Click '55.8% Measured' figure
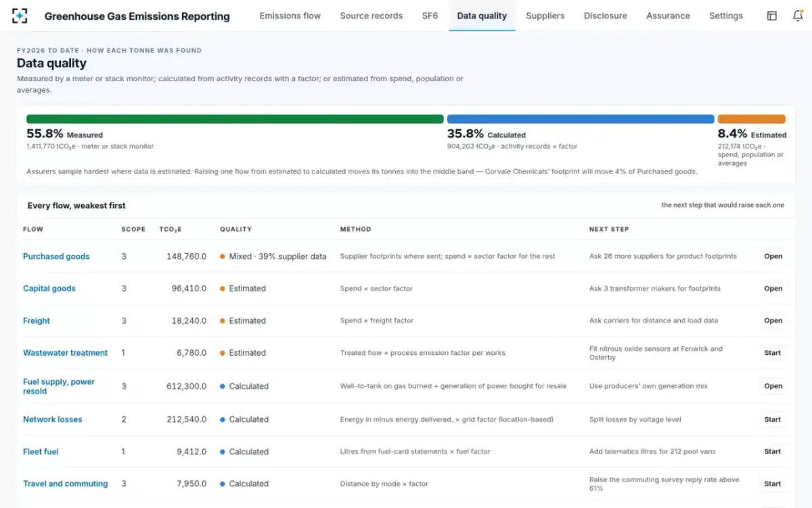Screen dimensions: 812x508 tap(65, 134)
